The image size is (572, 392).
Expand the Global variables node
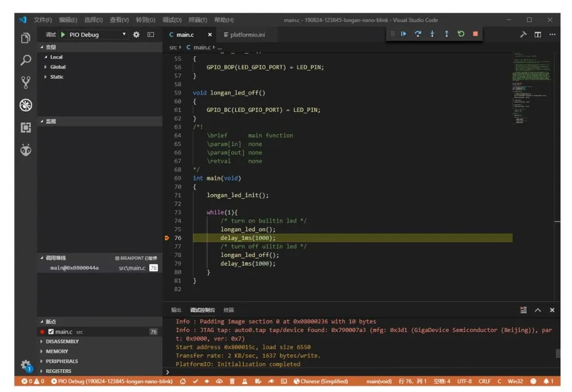point(57,67)
